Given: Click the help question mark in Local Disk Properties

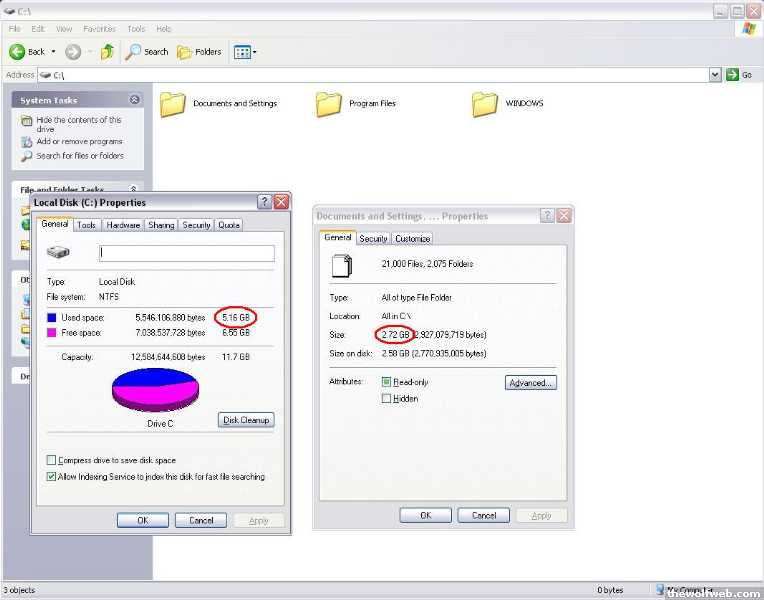Looking at the screenshot, I should pyautogui.click(x=264, y=202).
